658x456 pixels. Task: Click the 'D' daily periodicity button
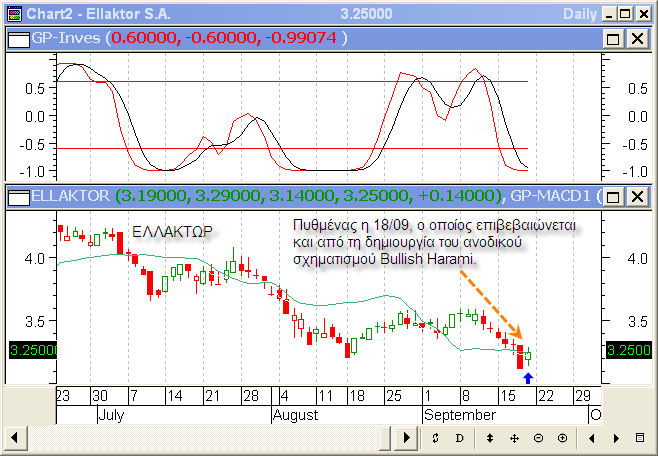pos(460,438)
